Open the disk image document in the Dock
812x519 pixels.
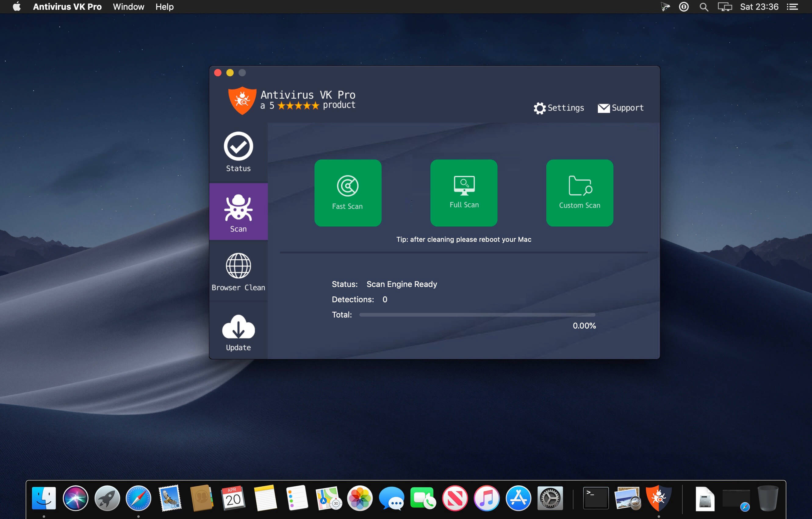point(705,499)
